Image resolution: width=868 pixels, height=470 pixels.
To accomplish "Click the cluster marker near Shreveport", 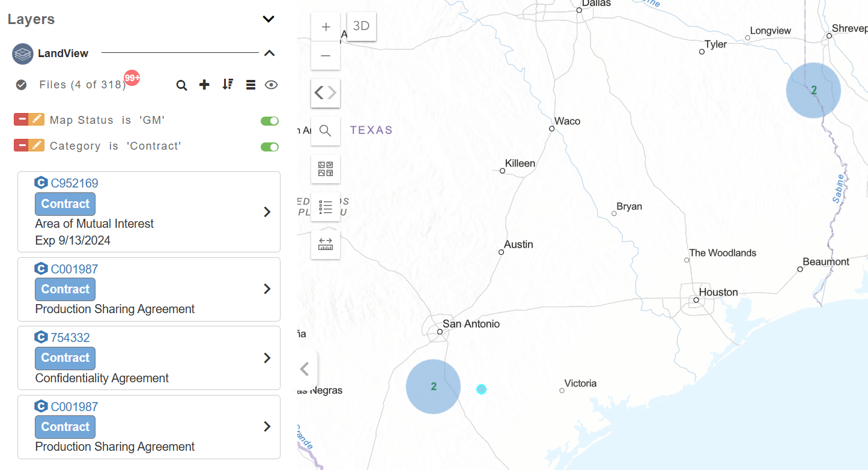I will coord(813,91).
